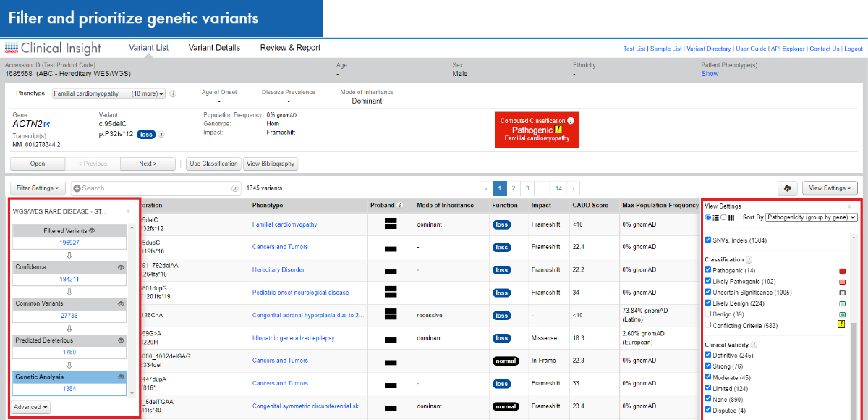This screenshot has height=420, width=868.
Task: Open the Phenotype dropdown
Action: coord(109,93)
